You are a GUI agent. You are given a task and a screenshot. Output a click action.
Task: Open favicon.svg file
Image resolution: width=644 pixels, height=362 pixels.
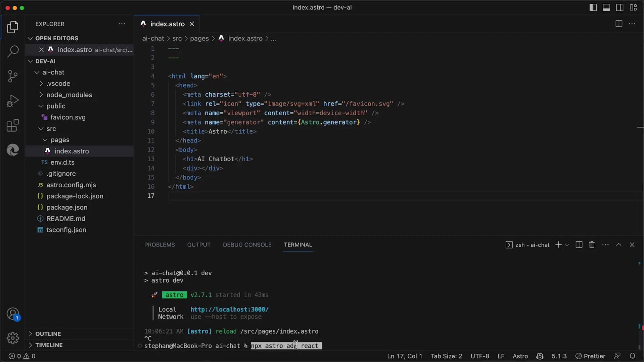tap(79, 118)
